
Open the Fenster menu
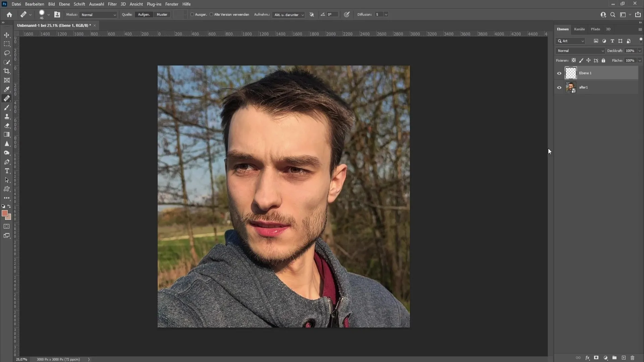[172, 4]
